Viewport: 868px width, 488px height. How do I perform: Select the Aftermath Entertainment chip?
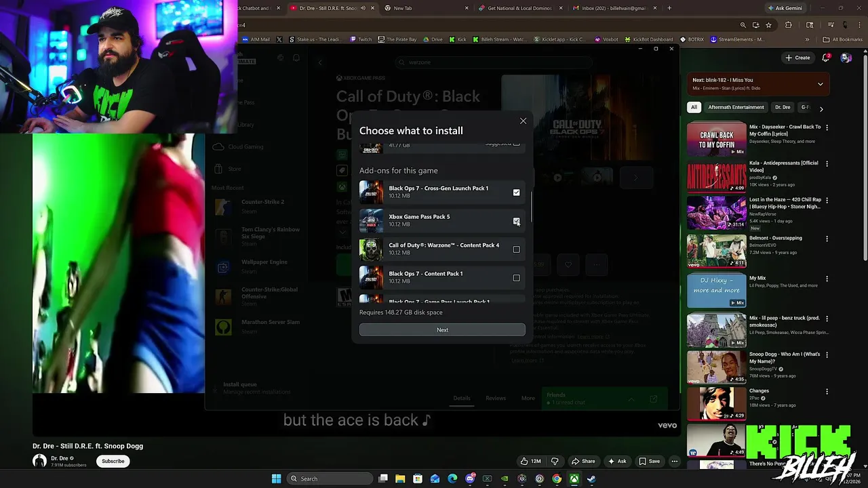[736, 107]
